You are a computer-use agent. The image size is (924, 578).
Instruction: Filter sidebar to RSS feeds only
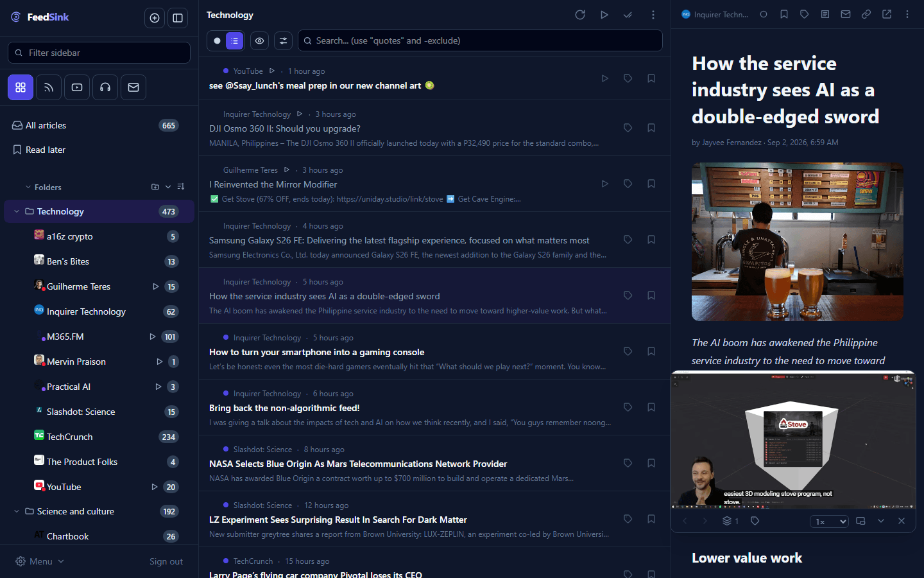(x=49, y=87)
